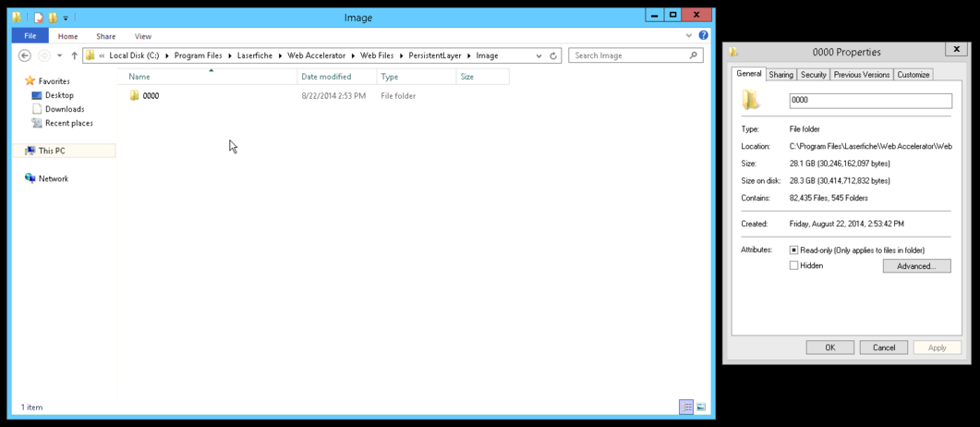Click the New folder quick access icon
Viewport: 980px width, 427px height.
[x=53, y=18]
